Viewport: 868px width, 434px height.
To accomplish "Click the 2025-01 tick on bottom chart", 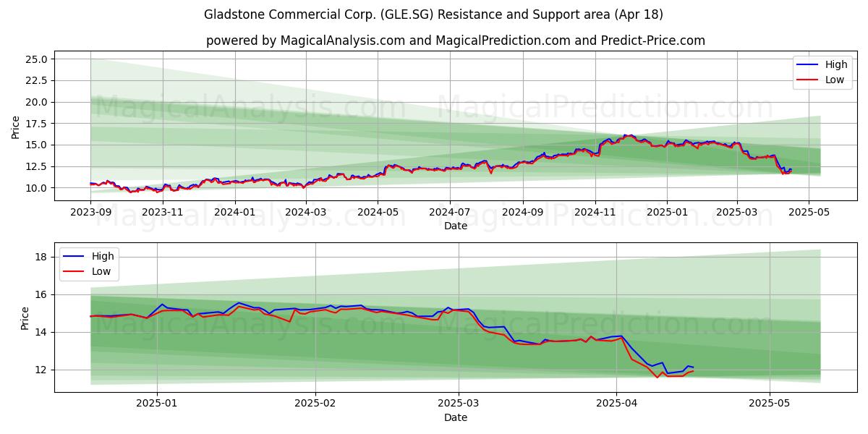I will (157, 404).
